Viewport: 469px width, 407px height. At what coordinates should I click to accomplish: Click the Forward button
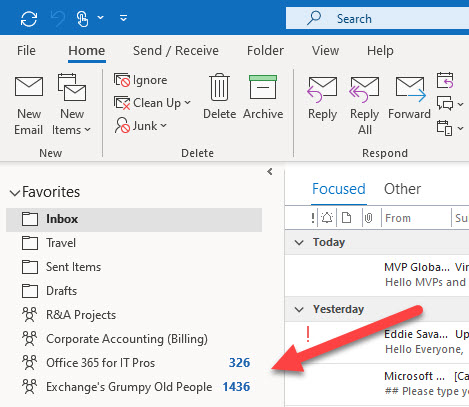coord(410,98)
